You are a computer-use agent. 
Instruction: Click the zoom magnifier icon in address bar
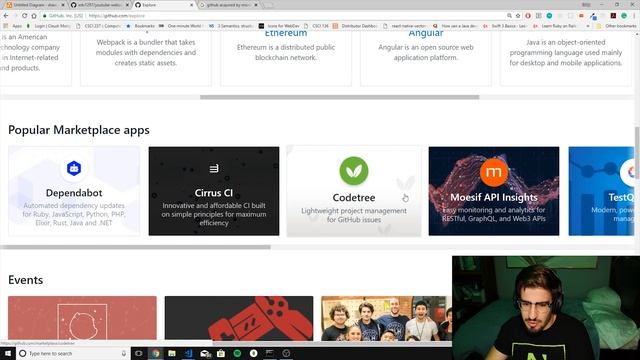click(x=509, y=16)
